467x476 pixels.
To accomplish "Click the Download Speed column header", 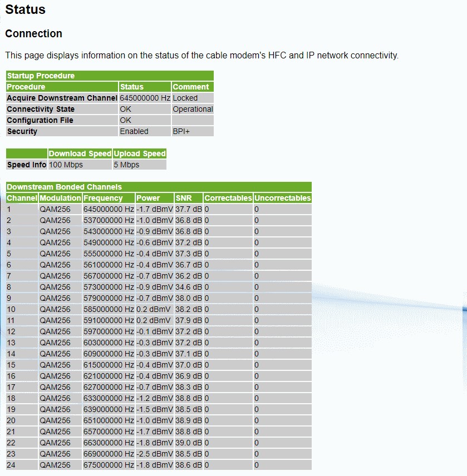I will click(80, 153).
